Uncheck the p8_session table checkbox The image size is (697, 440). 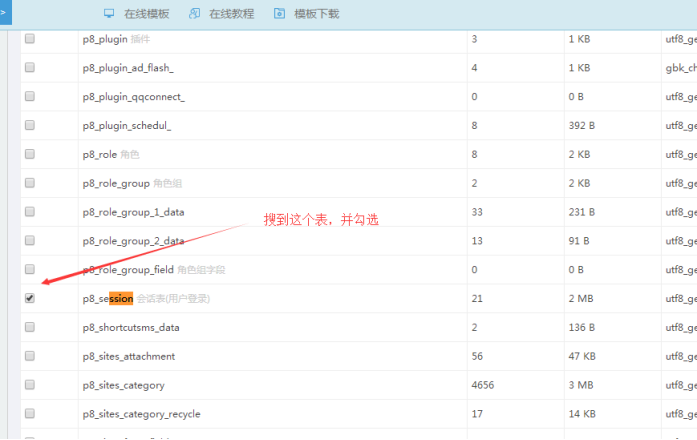(30, 298)
